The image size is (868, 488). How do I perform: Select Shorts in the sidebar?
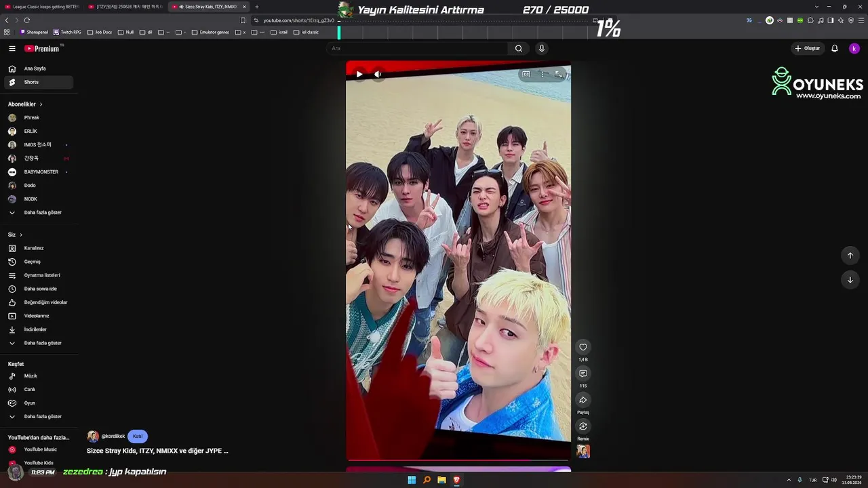pyautogui.click(x=38, y=82)
